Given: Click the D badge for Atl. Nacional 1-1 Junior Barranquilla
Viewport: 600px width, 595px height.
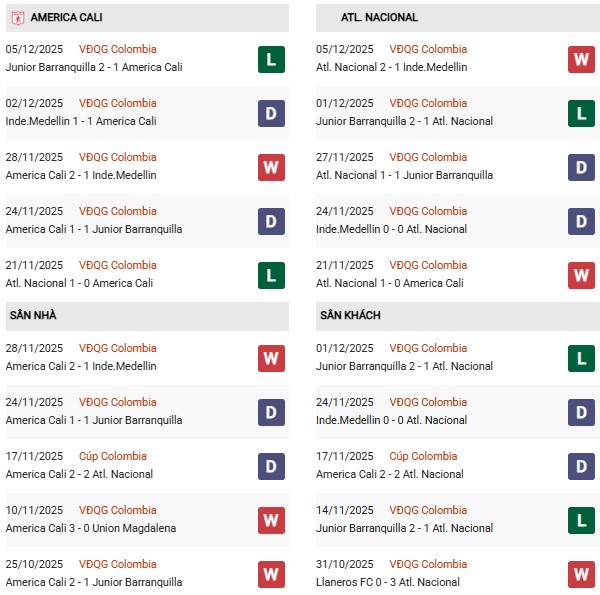Looking at the screenshot, I should (582, 167).
